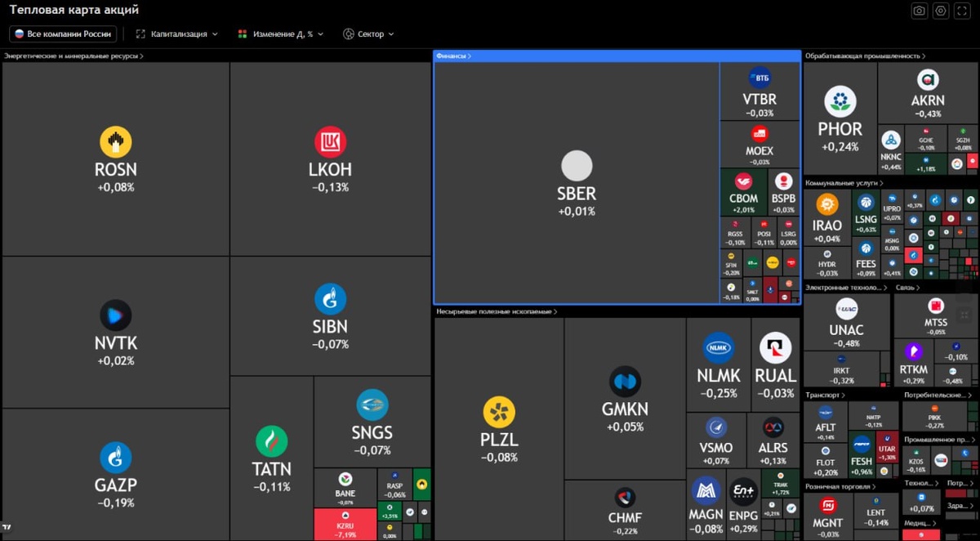Expand 'Коммунальные услуги' sector header
The width and height of the screenshot is (980, 541).
pyautogui.click(x=844, y=184)
